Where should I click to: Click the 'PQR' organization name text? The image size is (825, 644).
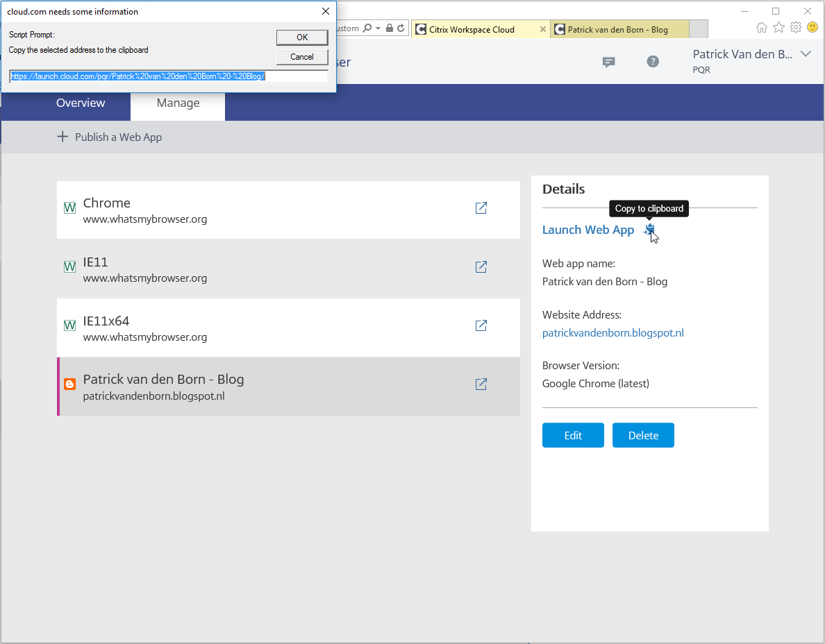point(701,70)
